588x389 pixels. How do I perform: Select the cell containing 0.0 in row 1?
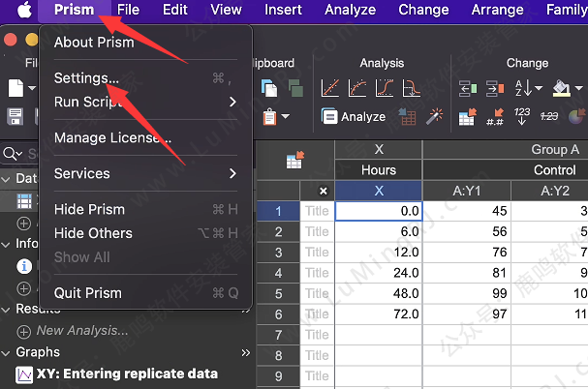378,211
